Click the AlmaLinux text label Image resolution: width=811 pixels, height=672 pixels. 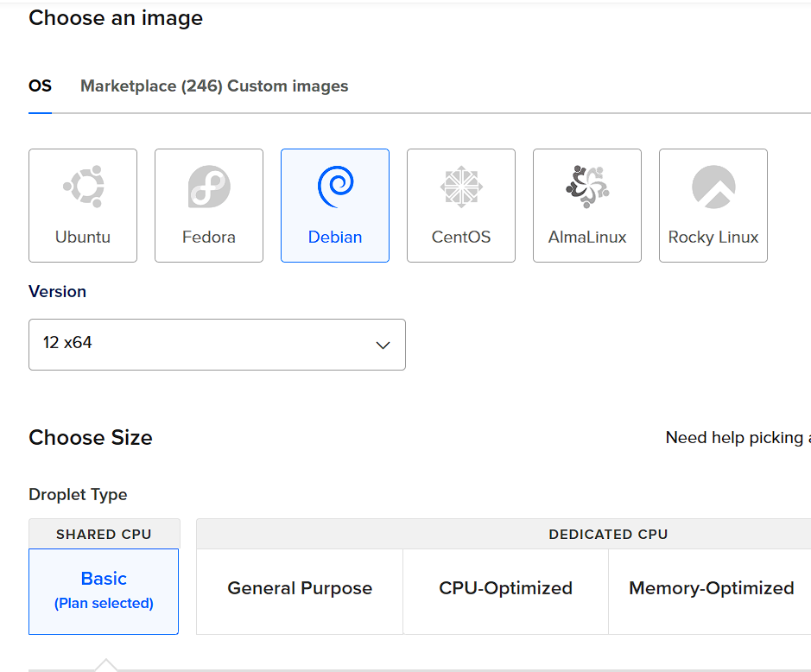(x=587, y=238)
